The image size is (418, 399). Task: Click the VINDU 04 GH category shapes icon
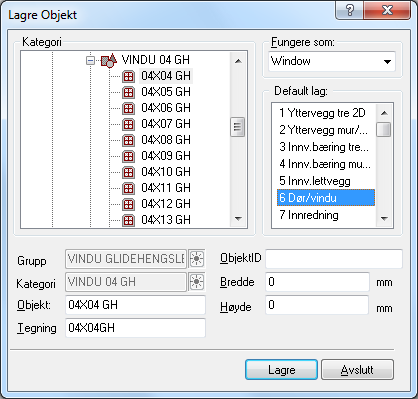click(109, 60)
